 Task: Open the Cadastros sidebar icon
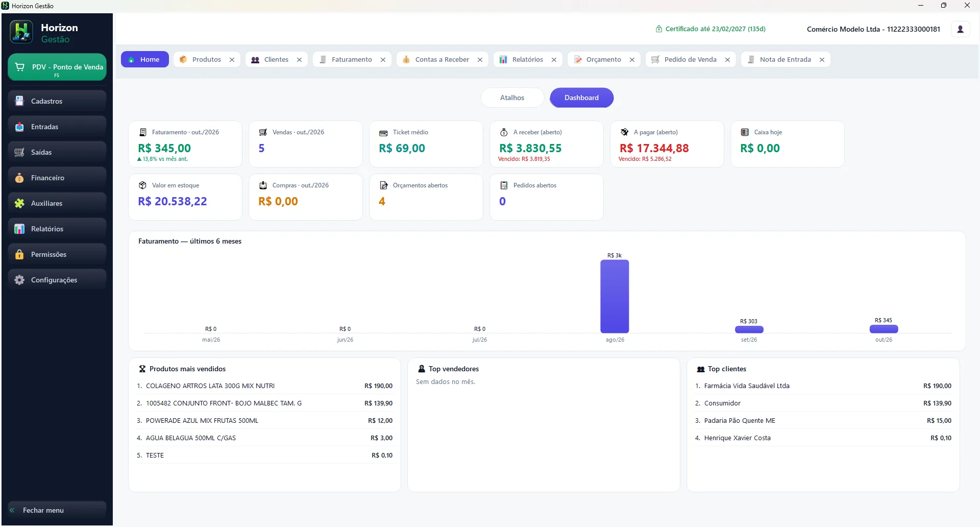[19, 101]
